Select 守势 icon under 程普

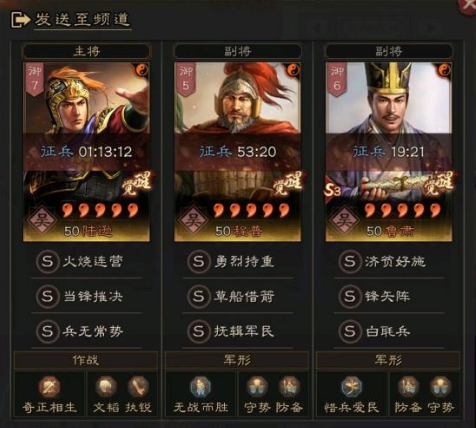[257, 387]
